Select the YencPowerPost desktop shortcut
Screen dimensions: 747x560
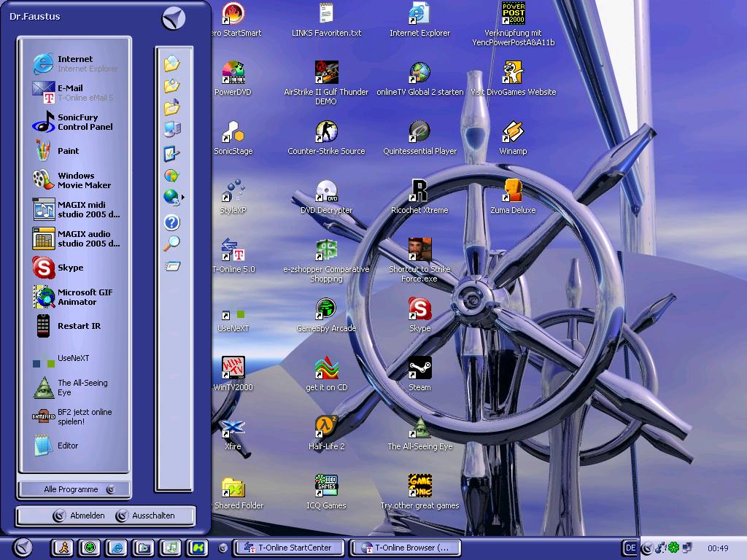pyautogui.click(x=513, y=25)
